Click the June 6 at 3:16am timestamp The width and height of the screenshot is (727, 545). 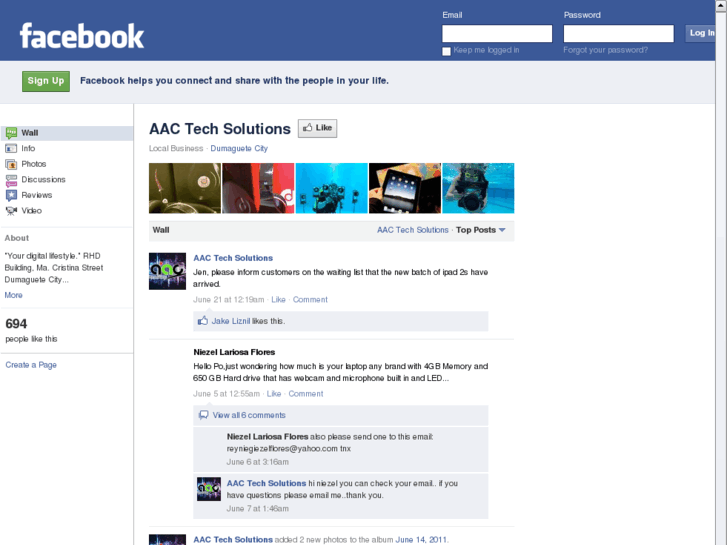[x=257, y=462]
